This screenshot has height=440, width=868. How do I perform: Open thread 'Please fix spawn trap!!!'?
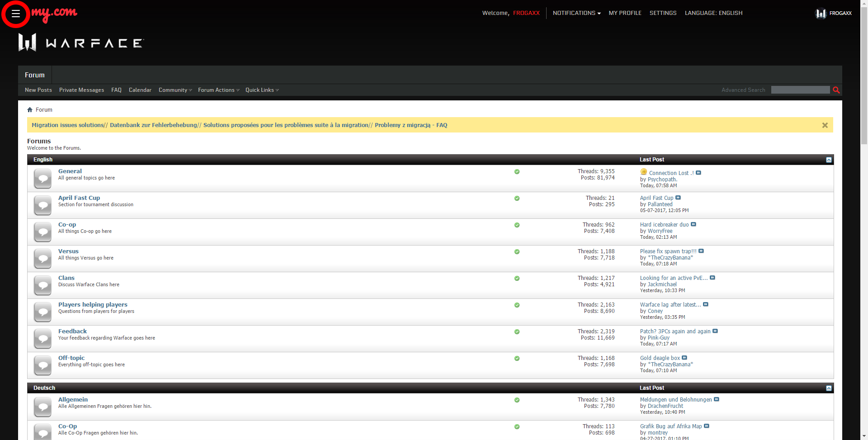pos(668,251)
